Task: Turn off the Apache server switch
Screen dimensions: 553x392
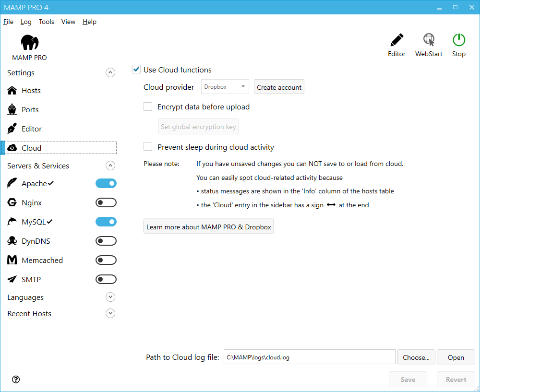Action: coord(106,183)
